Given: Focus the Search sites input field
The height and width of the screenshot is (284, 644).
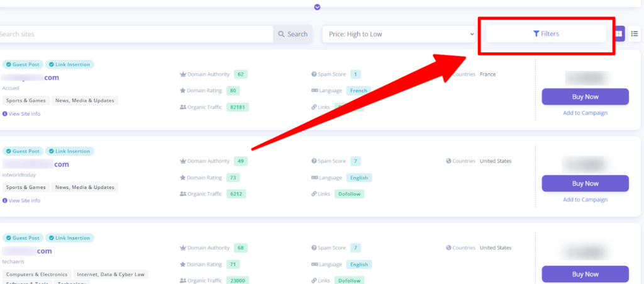Looking at the screenshot, I should coord(135,34).
